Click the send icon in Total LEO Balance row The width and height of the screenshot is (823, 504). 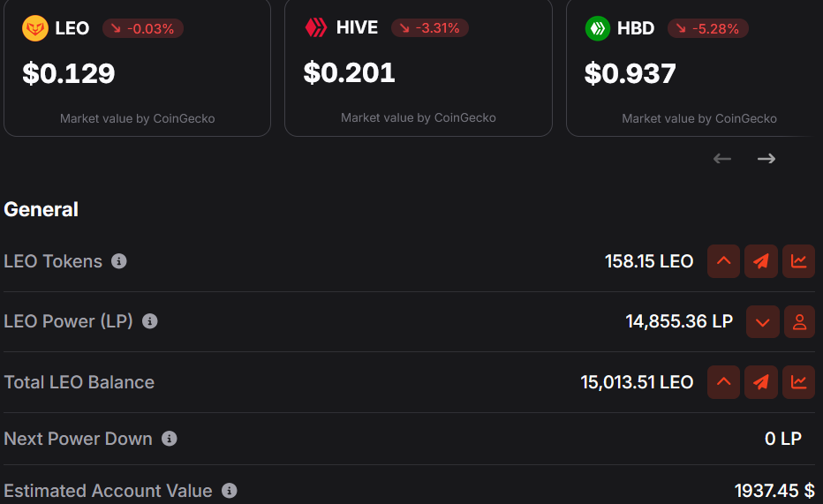click(x=761, y=382)
